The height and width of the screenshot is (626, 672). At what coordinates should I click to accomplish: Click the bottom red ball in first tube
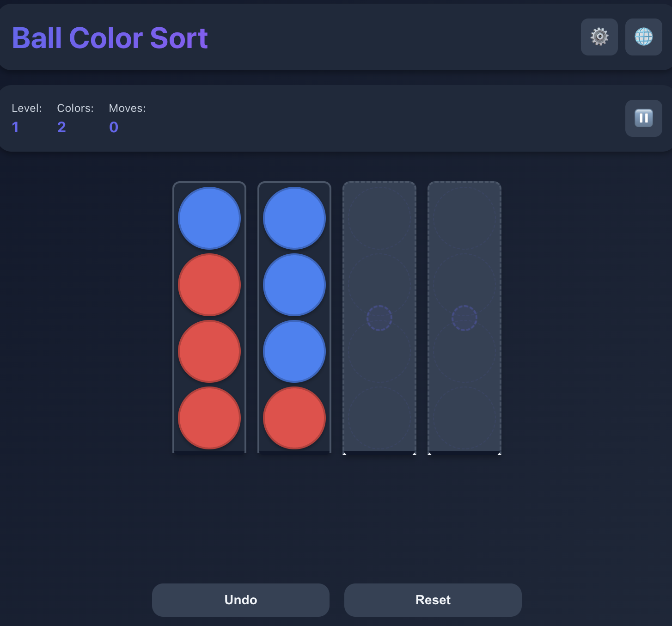(209, 418)
